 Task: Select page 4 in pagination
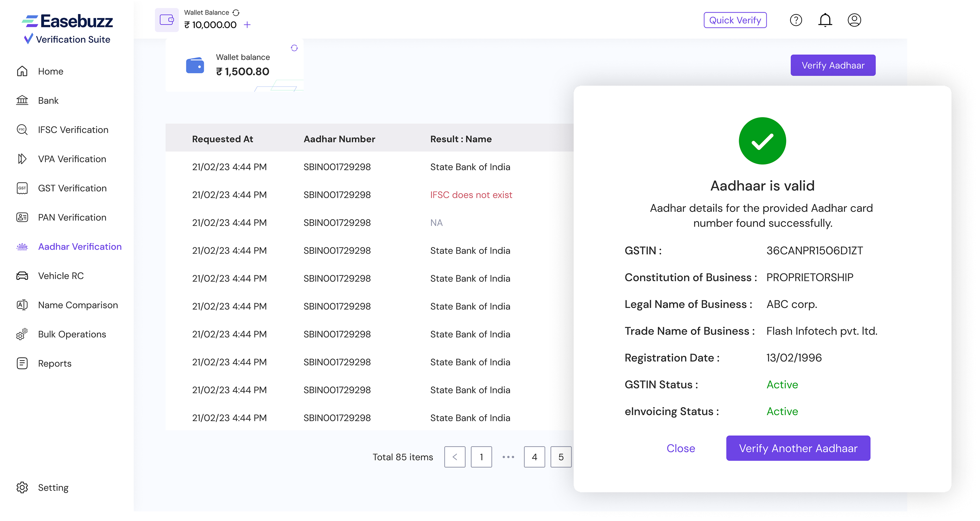pyautogui.click(x=534, y=457)
